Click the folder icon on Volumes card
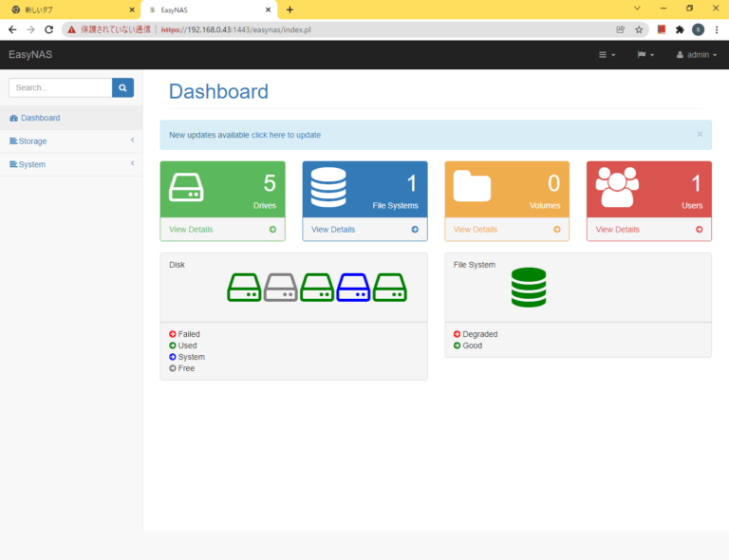Image resolution: width=729 pixels, height=560 pixels. pos(472,186)
